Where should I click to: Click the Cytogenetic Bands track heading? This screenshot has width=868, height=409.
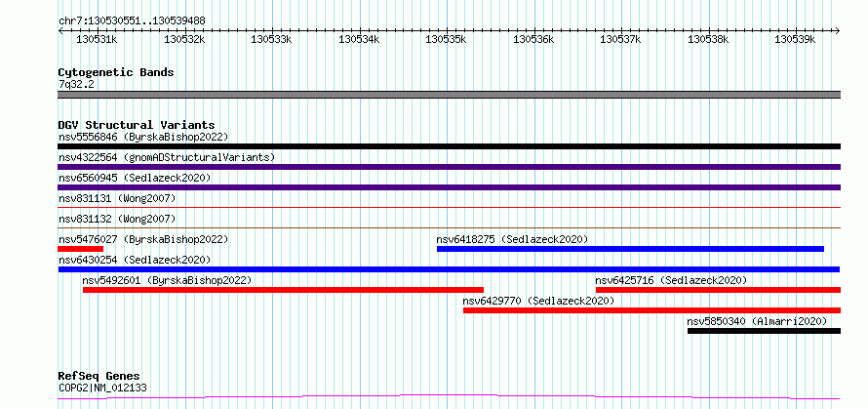click(116, 72)
